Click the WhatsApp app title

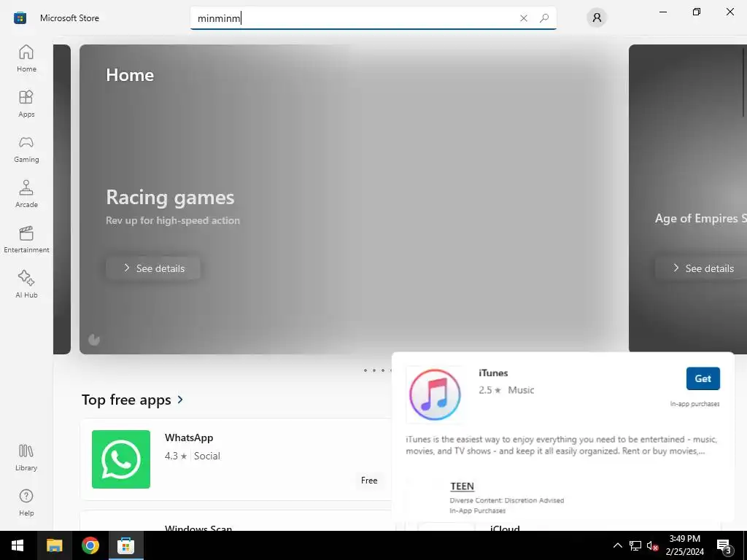click(189, 437)
